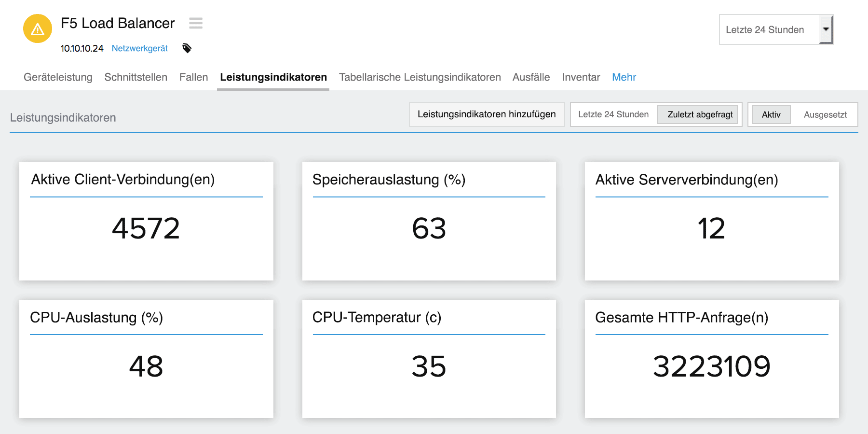Open the hamburger menu beside F5 Load Balancer

tap(196, 23)
